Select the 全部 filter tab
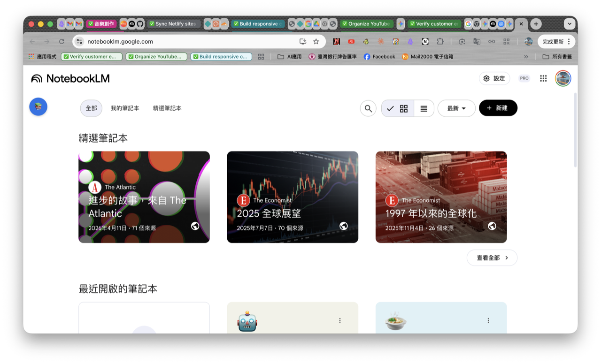 coord(91,108)
